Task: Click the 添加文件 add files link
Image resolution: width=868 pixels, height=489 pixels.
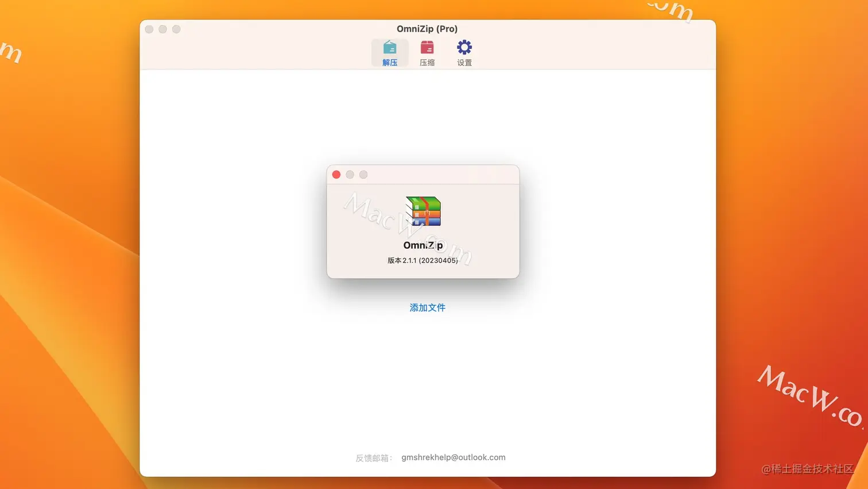Action: [427, 307]
